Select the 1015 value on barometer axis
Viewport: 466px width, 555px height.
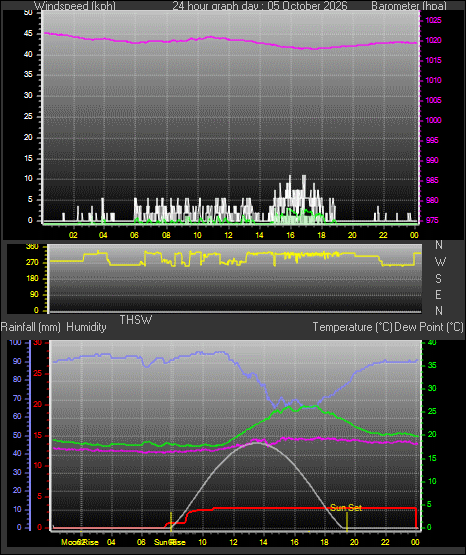tap(433, 61)
